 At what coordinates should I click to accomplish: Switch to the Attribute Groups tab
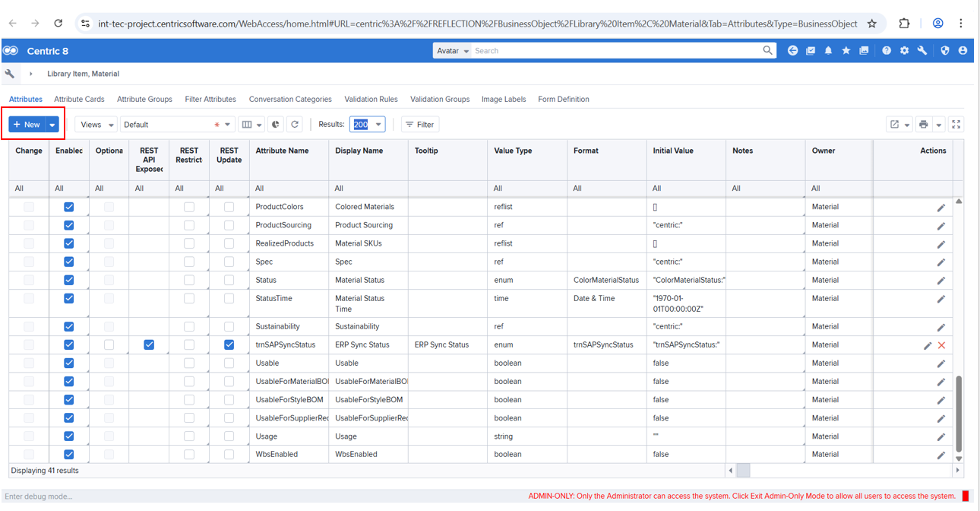(x=144, y=99)
